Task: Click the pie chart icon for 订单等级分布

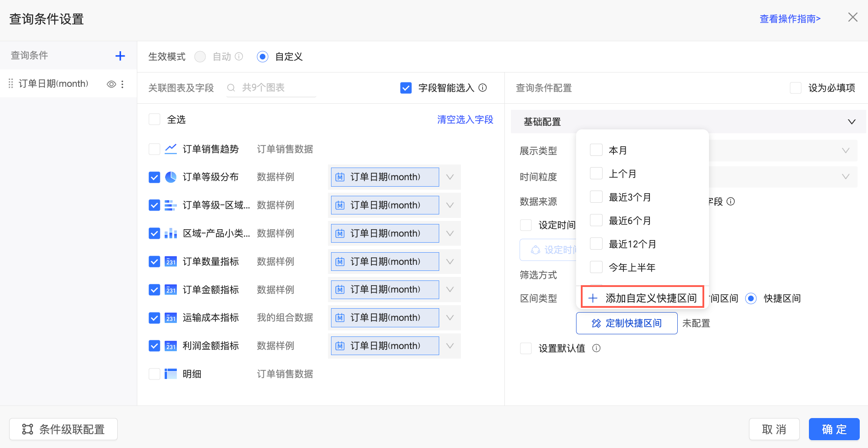Action: pyautogui.click(x=171, y=177)
